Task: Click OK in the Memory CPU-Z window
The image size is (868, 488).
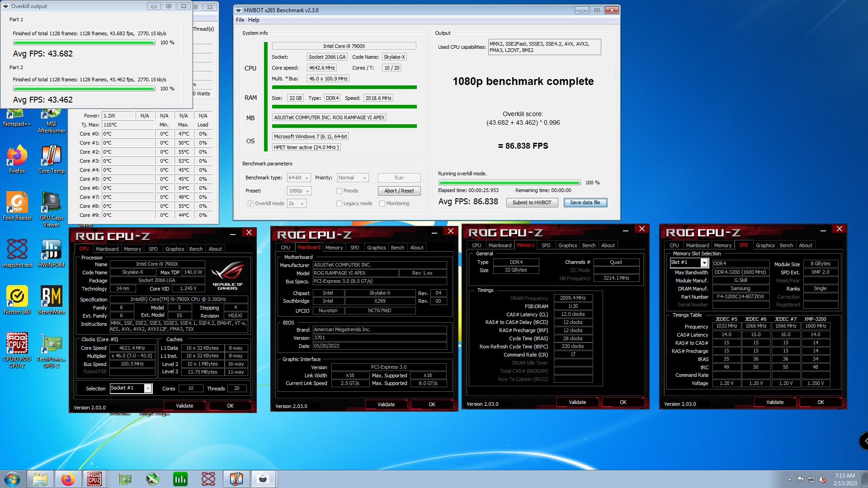Action: (623, 402)
